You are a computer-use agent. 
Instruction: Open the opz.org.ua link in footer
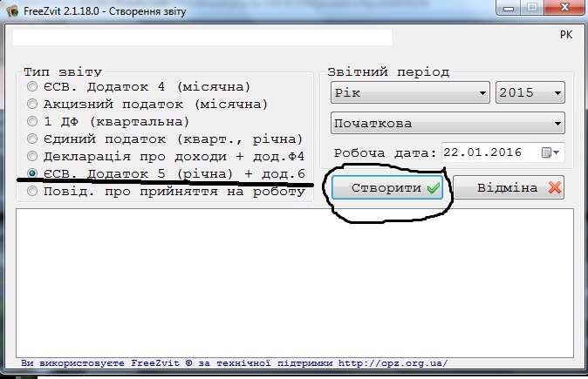[x=393, y=363]
